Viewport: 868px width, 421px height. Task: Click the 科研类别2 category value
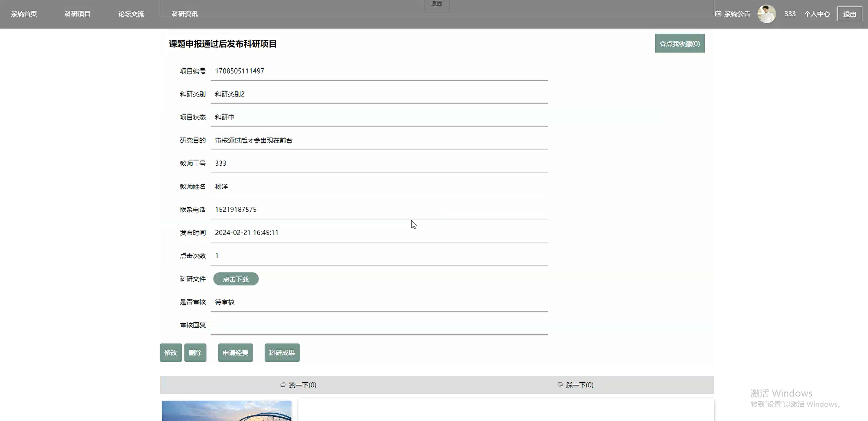(x=230, y=94)
